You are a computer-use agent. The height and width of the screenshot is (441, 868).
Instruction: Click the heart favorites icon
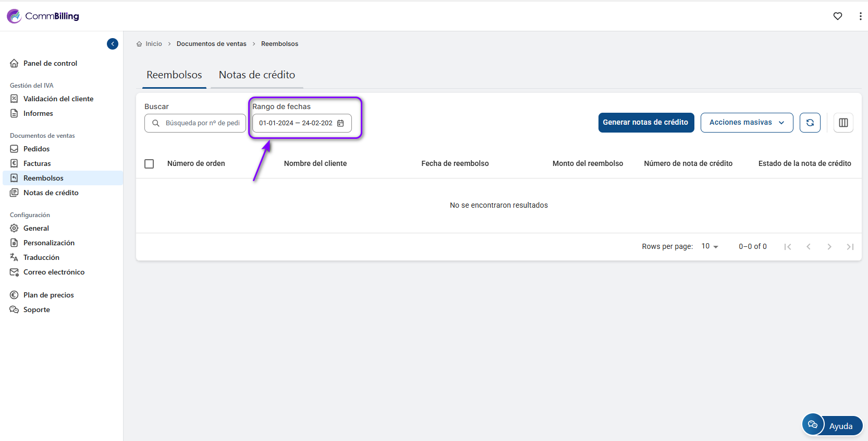pos(837,16)
